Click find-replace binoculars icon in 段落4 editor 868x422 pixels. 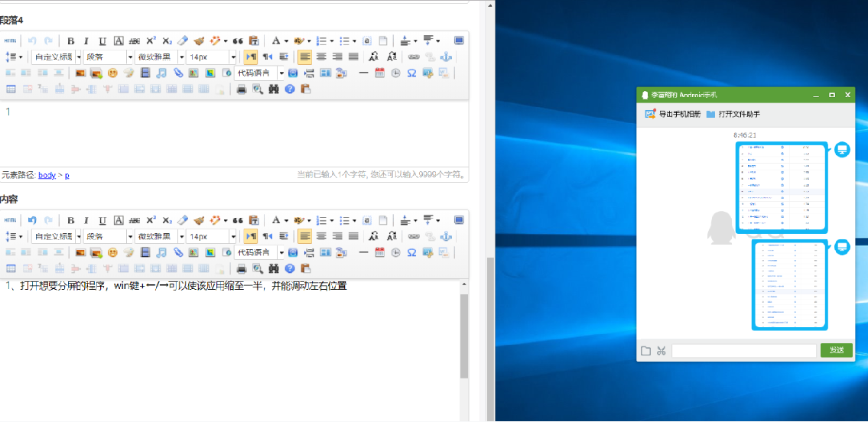point(274,89)
